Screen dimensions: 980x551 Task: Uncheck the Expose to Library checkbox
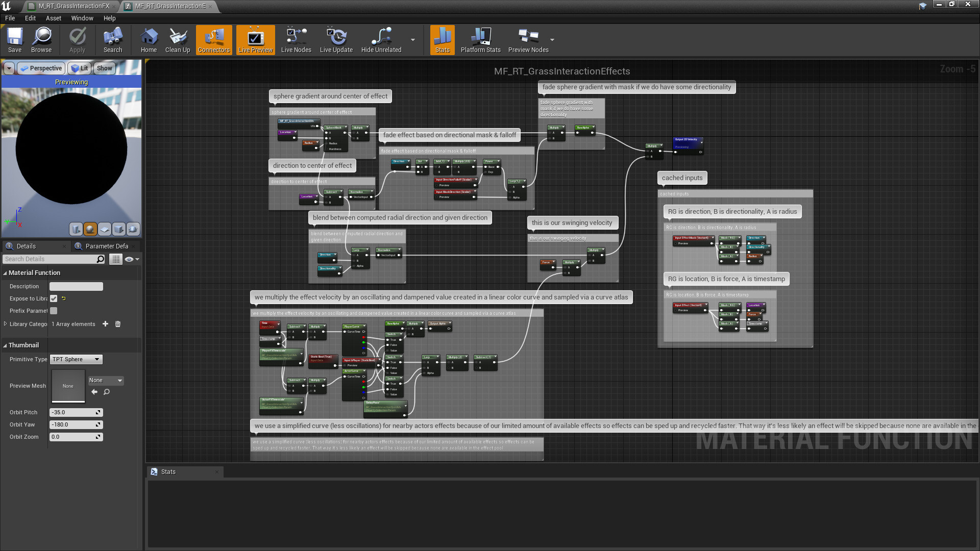pyautogui.click(x=54, y=298)
